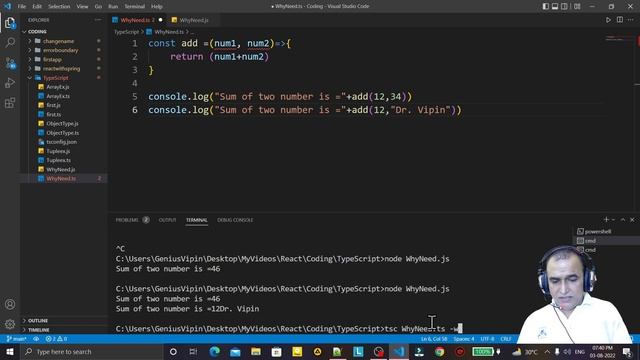The width and height of the screenshot is (640, 360).
Task: Click errors and warnings count in status bar
Action: (56, 339)
